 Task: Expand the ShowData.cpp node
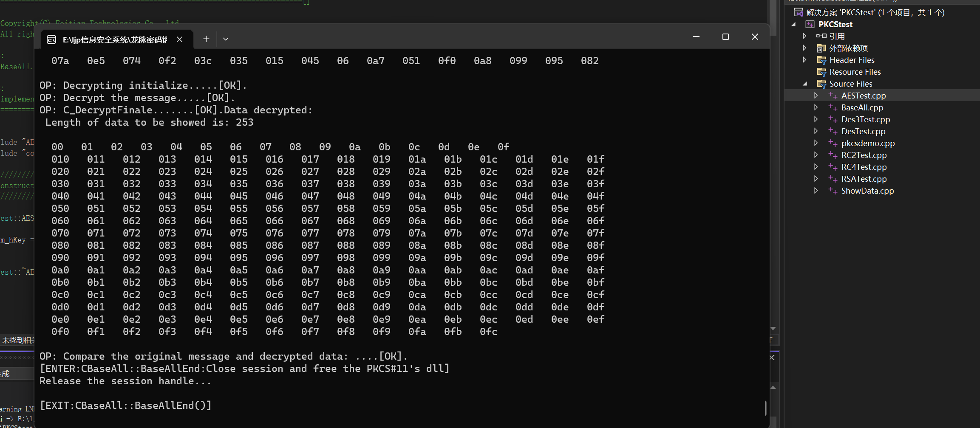(x=816, y=191)
